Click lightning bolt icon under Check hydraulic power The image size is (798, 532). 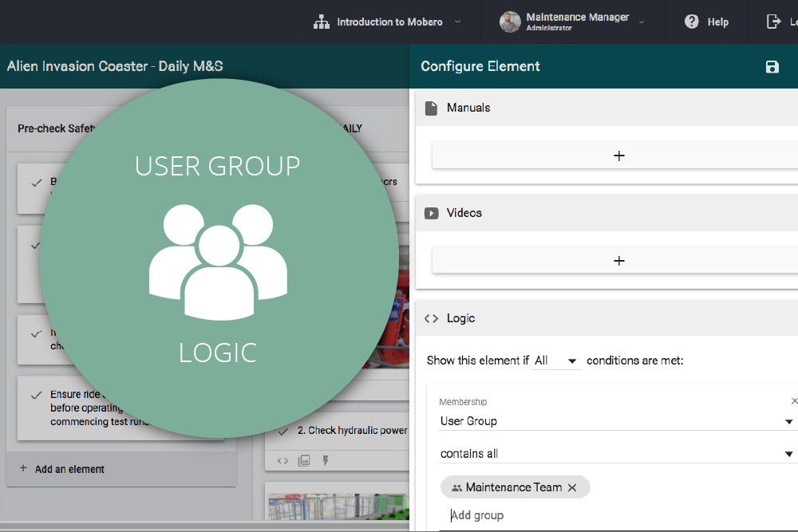[x=326, y=461]
